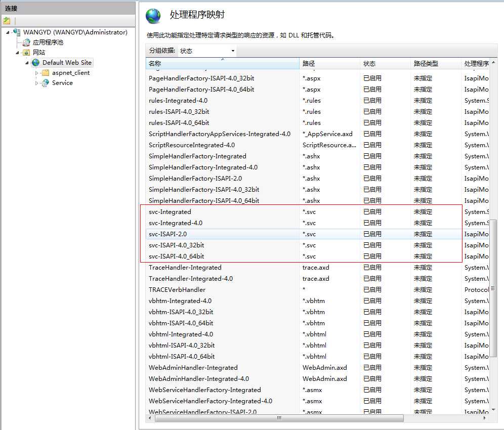Collapse the 网站 tree node
This screenshot has width=504, height=430.
coord(17,53)
